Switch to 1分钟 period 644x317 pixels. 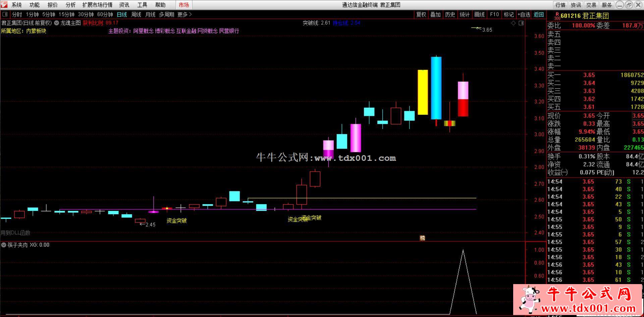33,14
